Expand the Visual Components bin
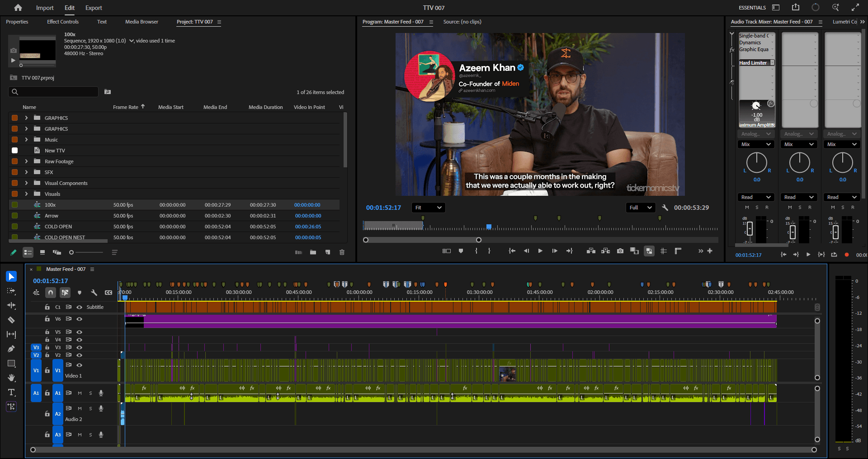The width and height of the screenshot is (868, 459). tap(26, 183)
